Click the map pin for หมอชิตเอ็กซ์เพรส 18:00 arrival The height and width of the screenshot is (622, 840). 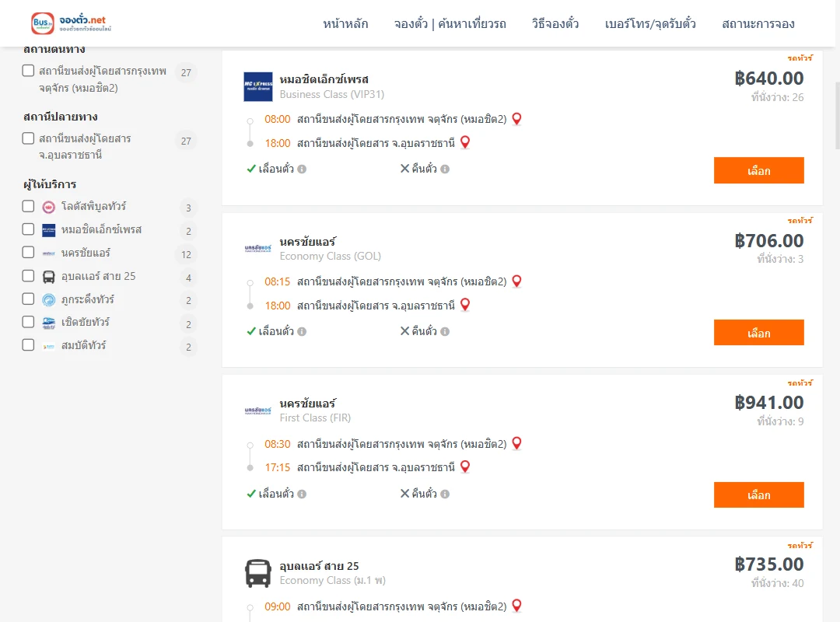pyautogui.click(x=465, y=142)
